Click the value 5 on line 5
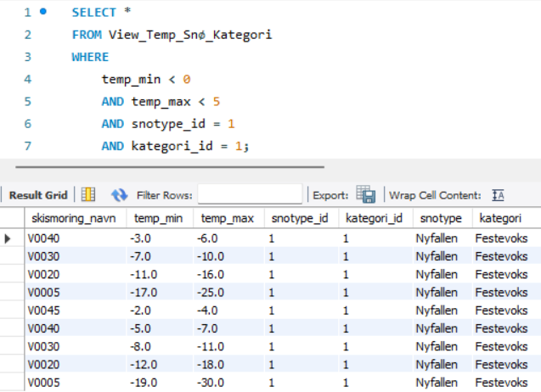Viewport: 541px width, 392px height. pyautogui.click(x=217, y=102)
